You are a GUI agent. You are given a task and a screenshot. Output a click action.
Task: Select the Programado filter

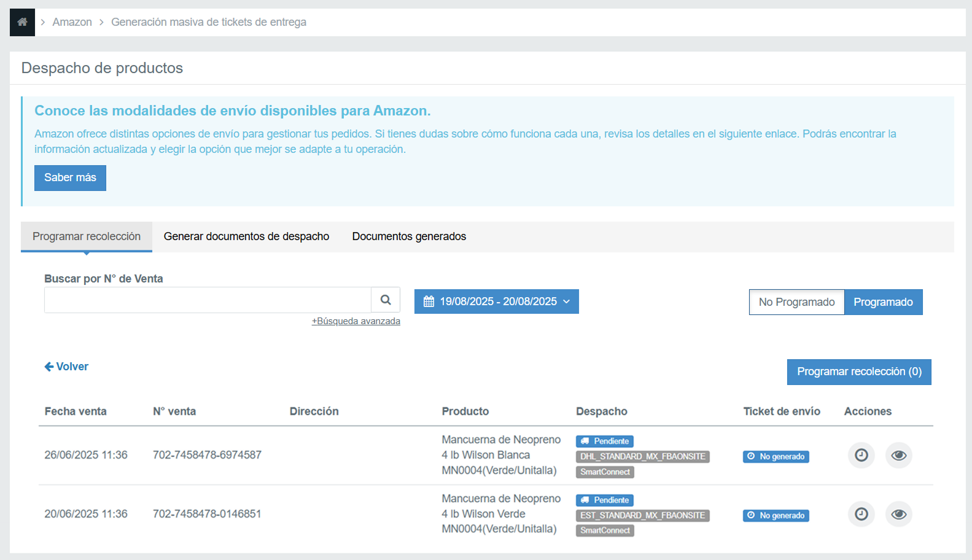tap(883, 302)
